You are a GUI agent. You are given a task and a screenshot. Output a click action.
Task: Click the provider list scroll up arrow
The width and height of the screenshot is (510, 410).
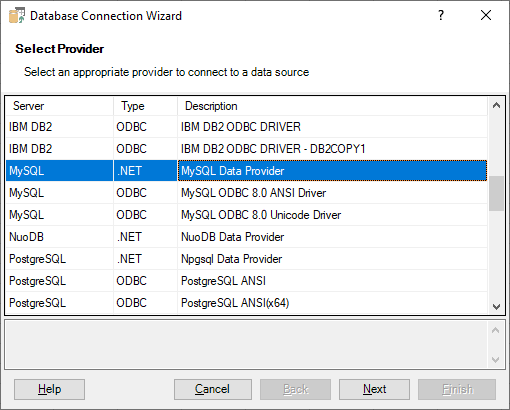[x=496, y=106]
